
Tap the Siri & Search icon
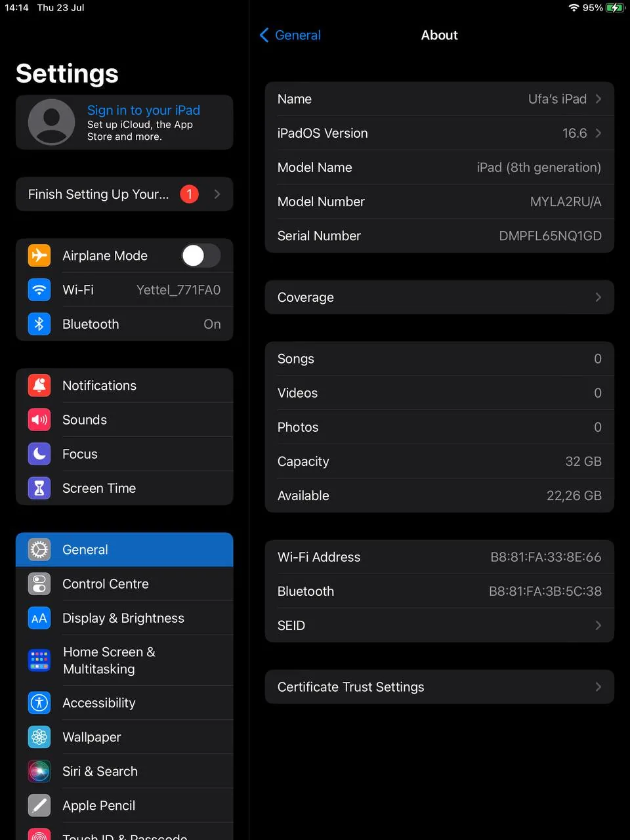pos(39,771)
